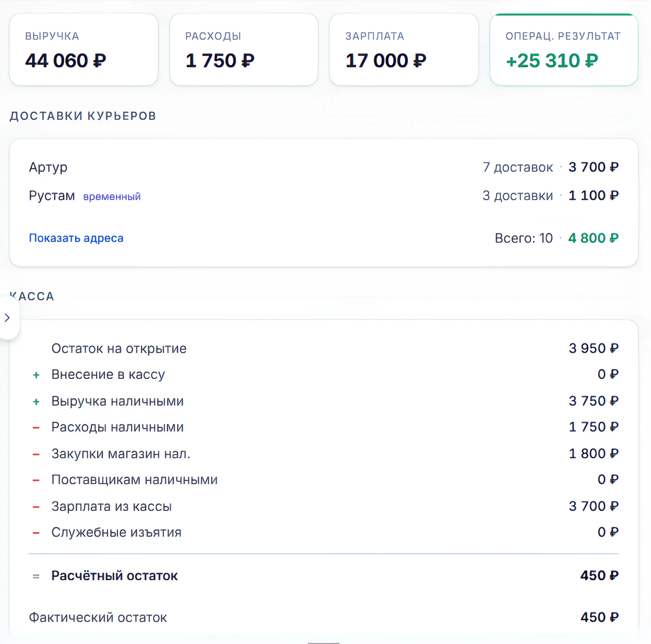Click the Зарплата summary card

tap(404, 49)
